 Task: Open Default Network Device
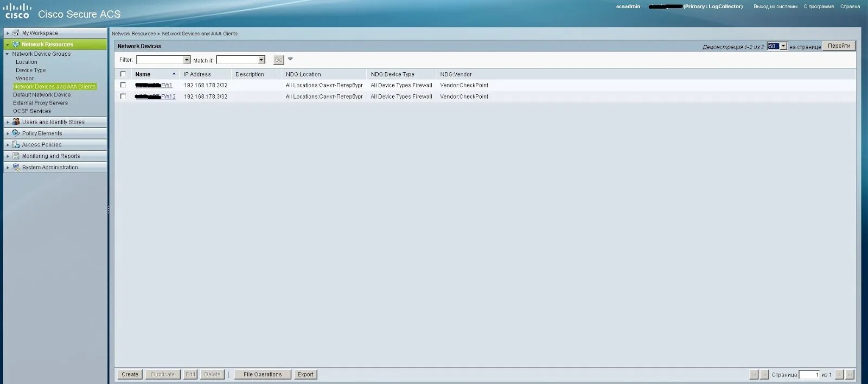pyautogui.click(x=42, y=95)
